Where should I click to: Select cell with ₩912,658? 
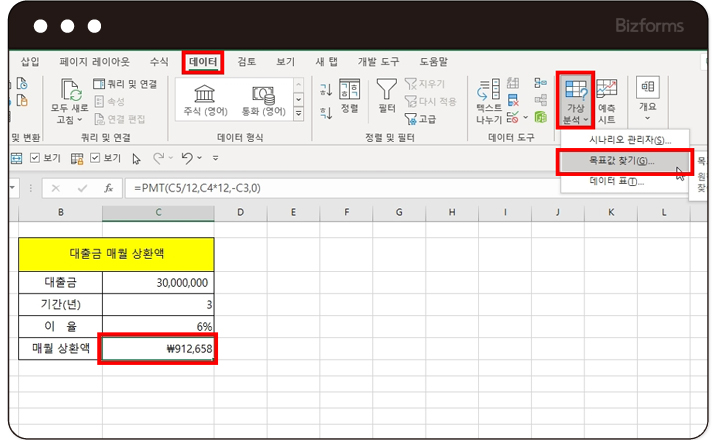(x=158, y=349)
